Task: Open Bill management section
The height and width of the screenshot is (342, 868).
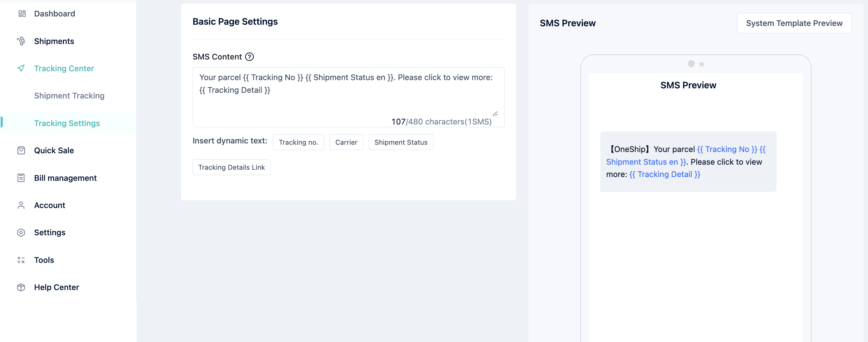Action: click(65, 178)
